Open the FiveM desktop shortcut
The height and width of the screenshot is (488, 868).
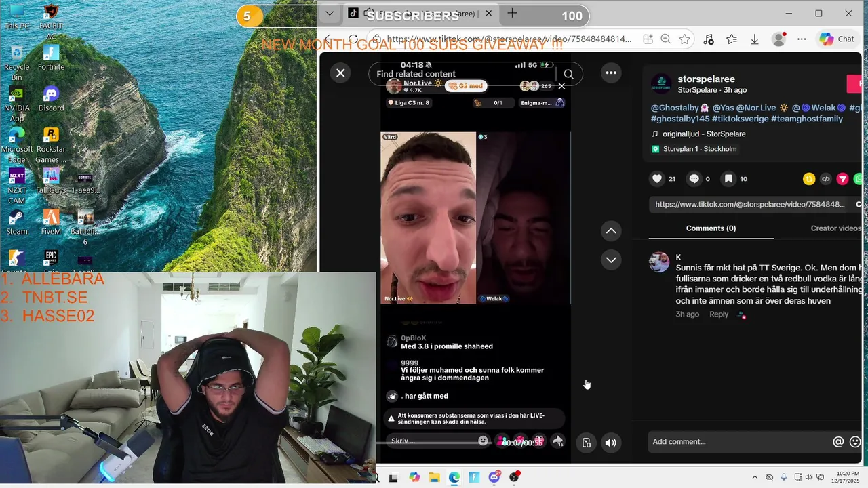[x=52, y=222]
